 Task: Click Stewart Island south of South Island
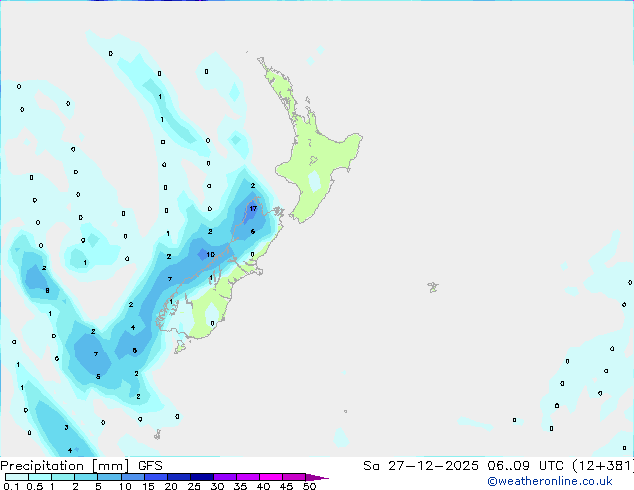[180, 346]
